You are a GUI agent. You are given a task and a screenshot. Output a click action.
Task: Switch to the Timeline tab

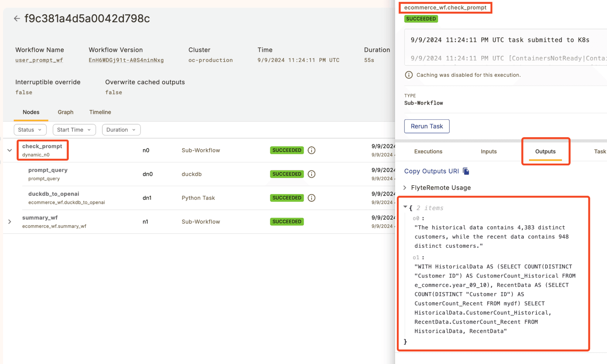pyautogui.click(x=100, y=112)
